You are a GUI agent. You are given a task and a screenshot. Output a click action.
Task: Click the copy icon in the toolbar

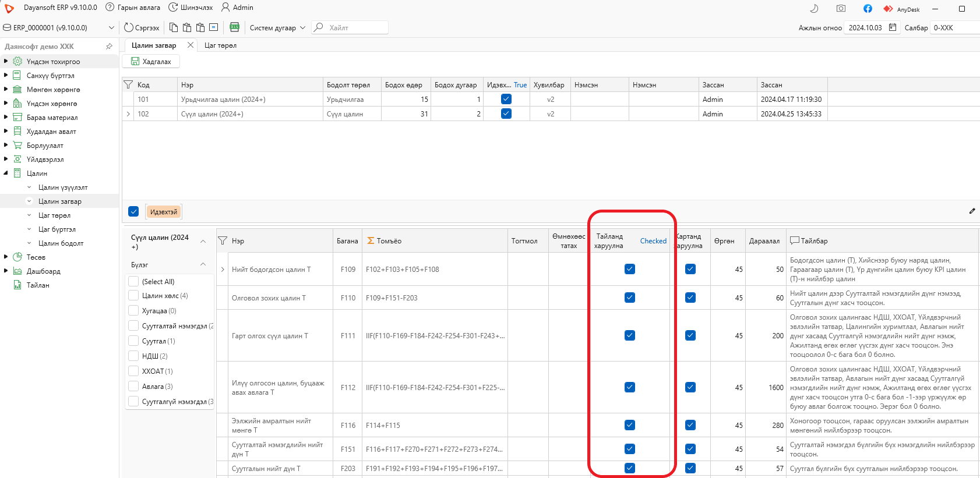click(x=174, y=27)
